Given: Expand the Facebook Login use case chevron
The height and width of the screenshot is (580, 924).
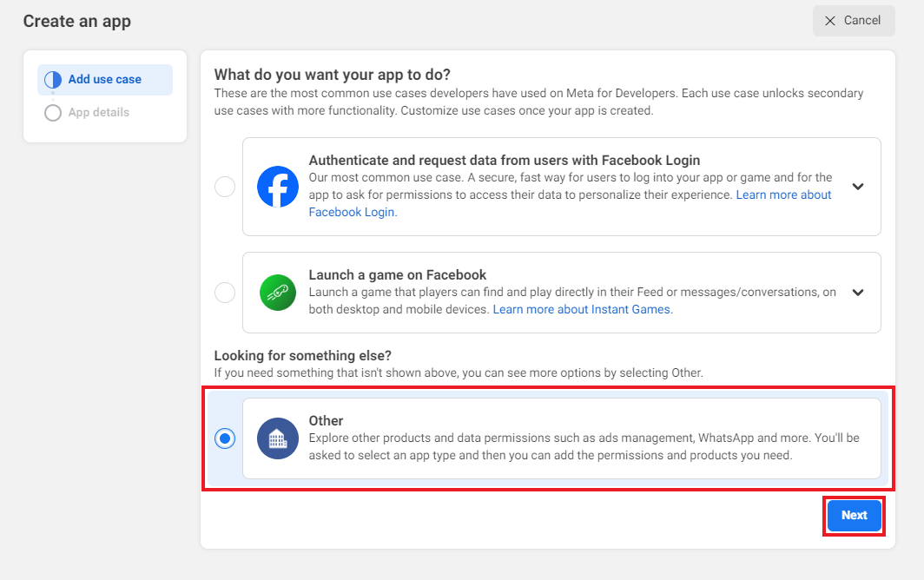Looking at the screenshot, I should 858,187.
